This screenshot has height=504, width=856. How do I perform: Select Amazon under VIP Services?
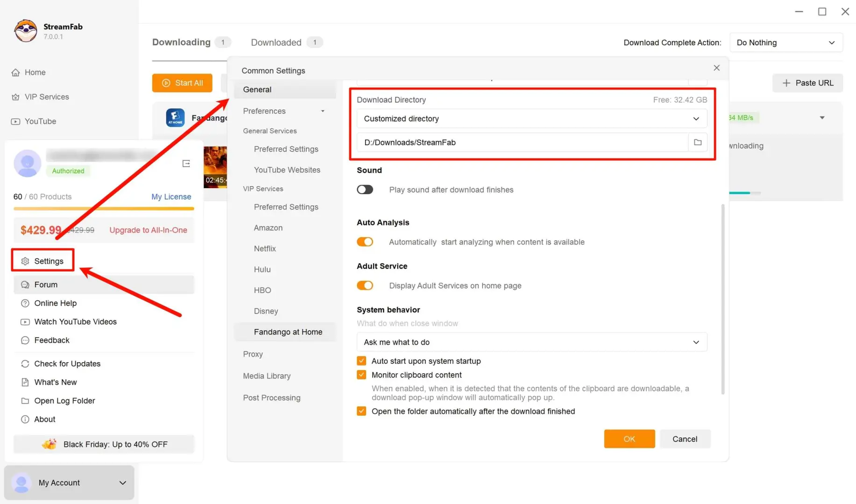tap(268, 228)
